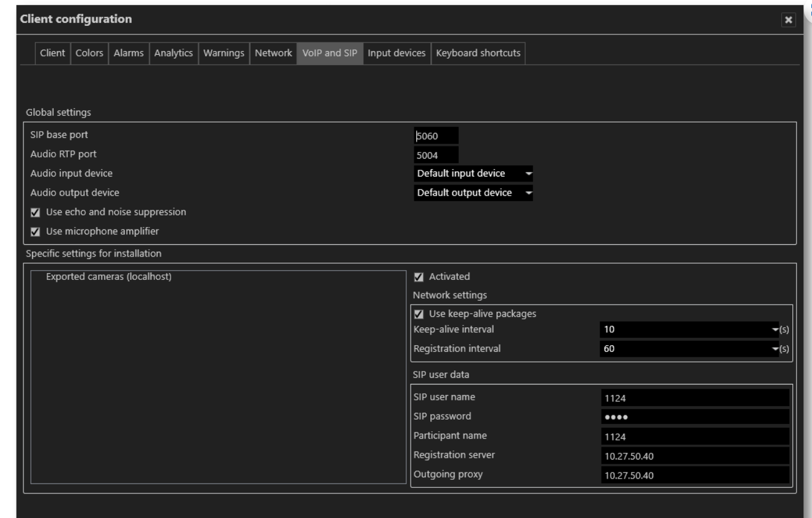This screenshot has height=518, width=812.
Task: Disable echo and noise suppression checkbox
Action: [36, 212]
